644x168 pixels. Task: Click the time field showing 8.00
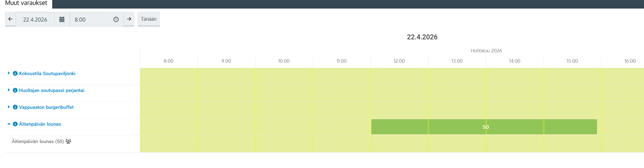point(89,20)
